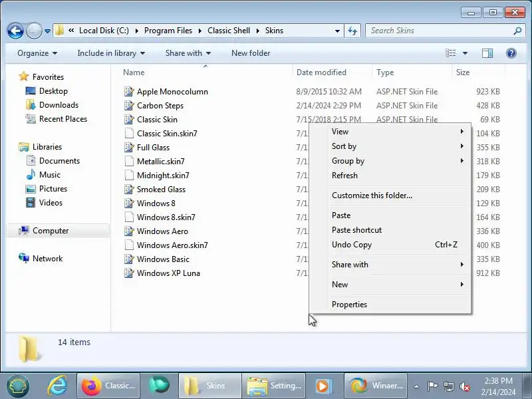
Task: Expand the Group by submenu
Action: point(390,161)
